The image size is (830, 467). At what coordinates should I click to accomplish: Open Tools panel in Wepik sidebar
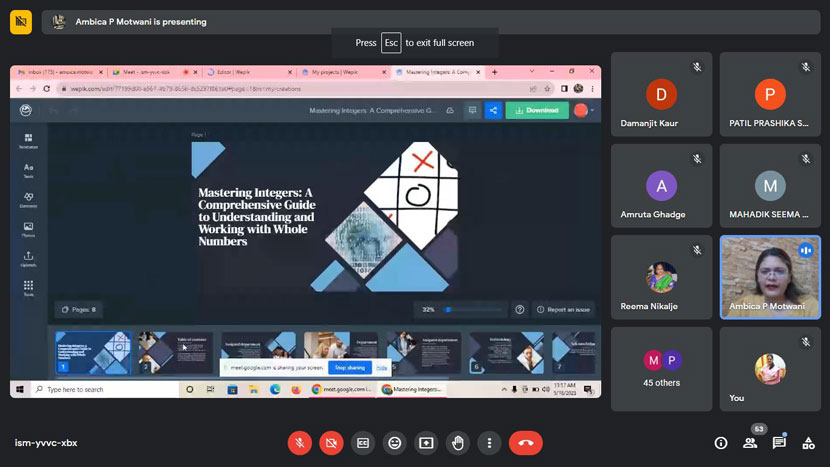[x=29, y=289]
